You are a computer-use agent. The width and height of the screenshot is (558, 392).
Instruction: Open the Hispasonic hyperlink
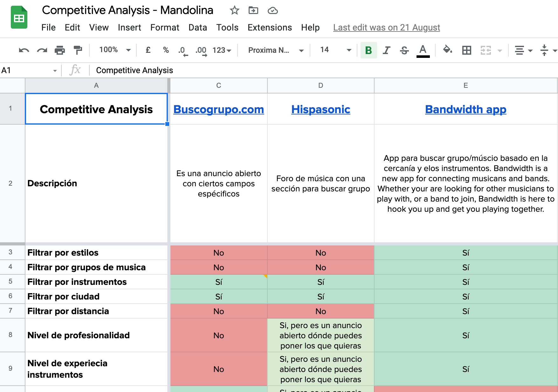(320, 109)
